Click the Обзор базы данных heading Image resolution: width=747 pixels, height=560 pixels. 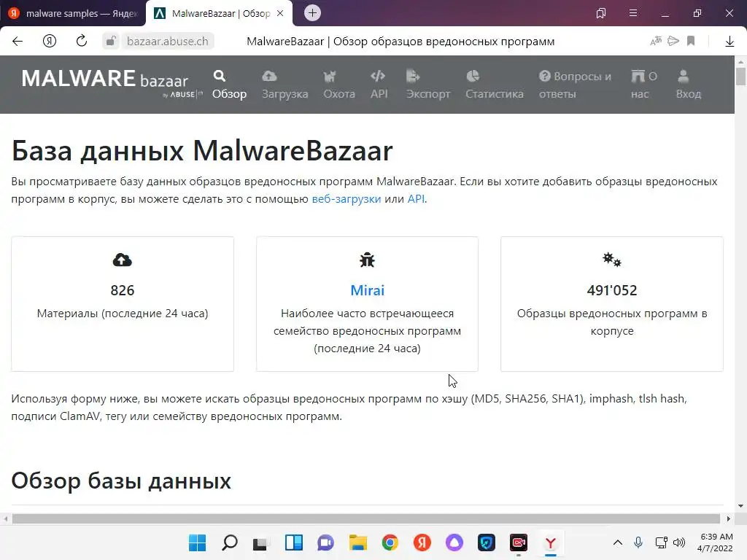click(121, 481)
